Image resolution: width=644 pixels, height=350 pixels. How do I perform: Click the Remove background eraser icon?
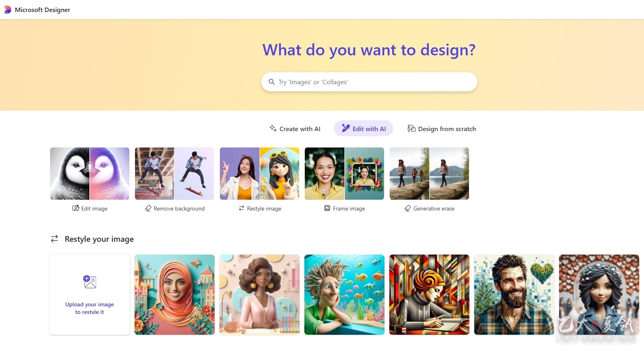coord(148,208)
